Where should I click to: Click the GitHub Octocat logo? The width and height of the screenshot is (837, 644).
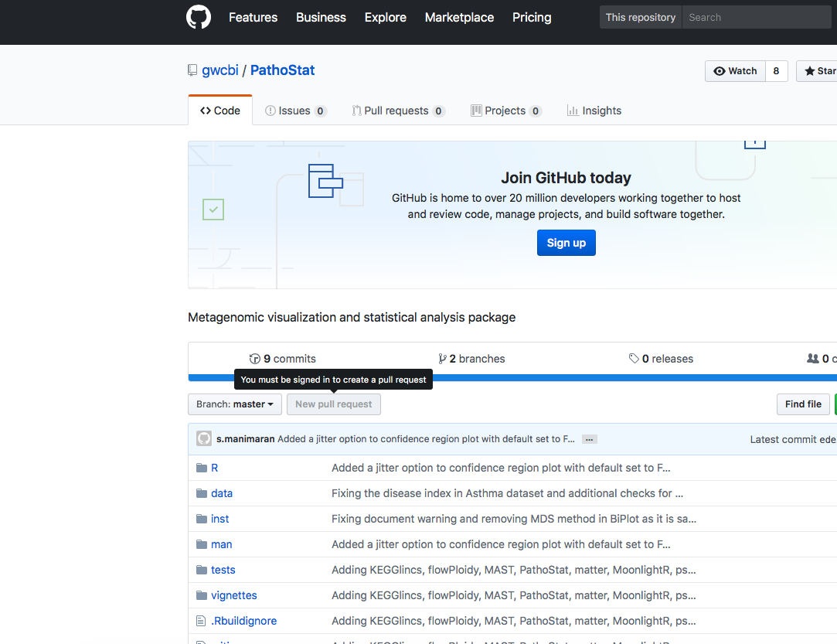pyautogui.click(x=199, y=17)
